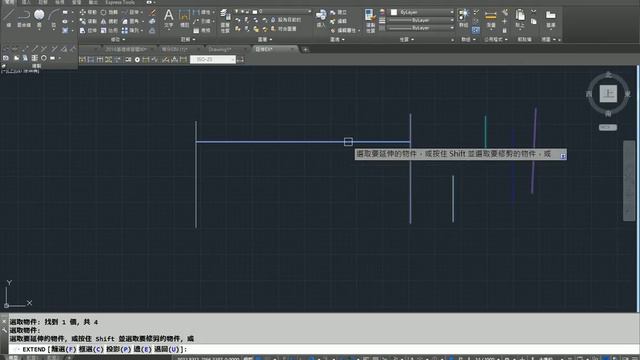Click the Copy tool in Modify panel
This screenshot has width=640, height=360.
click(83, 21)
